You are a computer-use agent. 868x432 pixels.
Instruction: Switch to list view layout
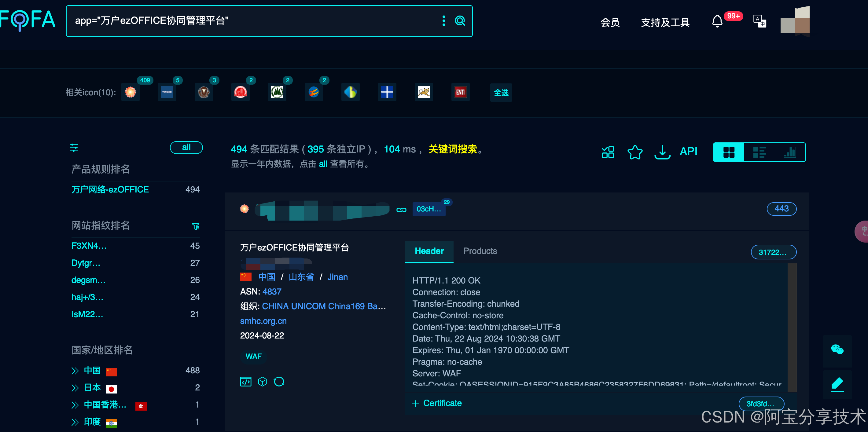pyautogui.click(x=759, y=152)
